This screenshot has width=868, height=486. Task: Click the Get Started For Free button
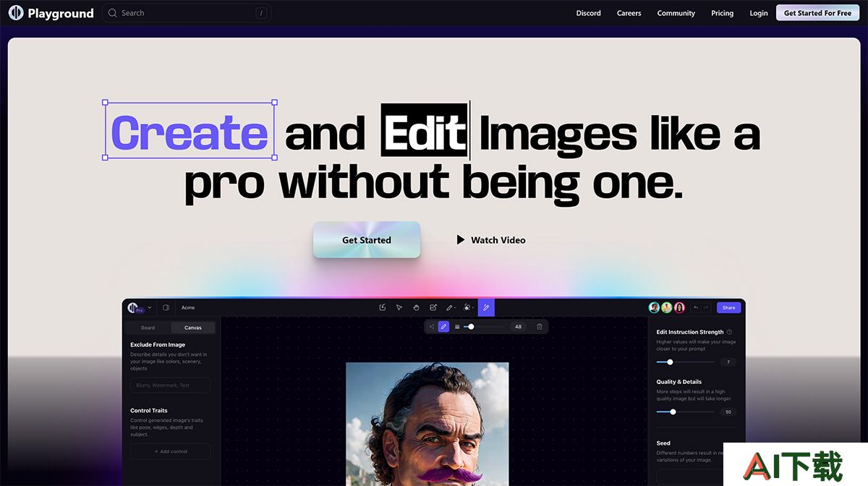click(818, 13)
